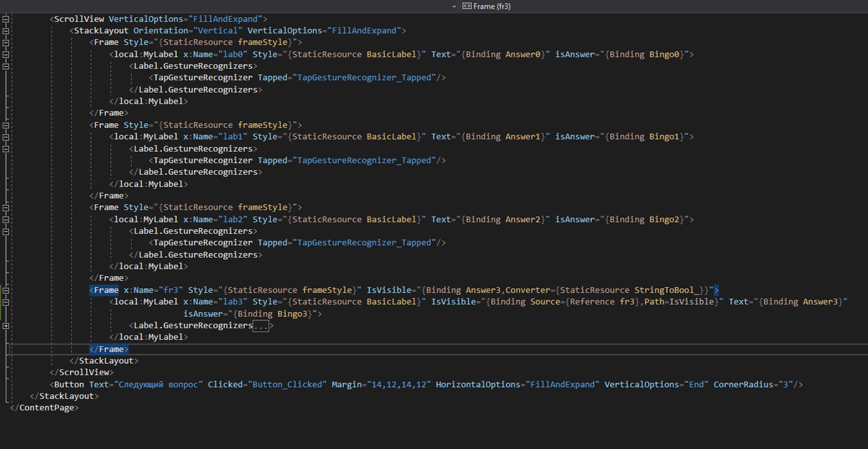Screen dimensions: 868x449
Task: Click the element icon beside Frame (fr3)
Action: (467, 6)
